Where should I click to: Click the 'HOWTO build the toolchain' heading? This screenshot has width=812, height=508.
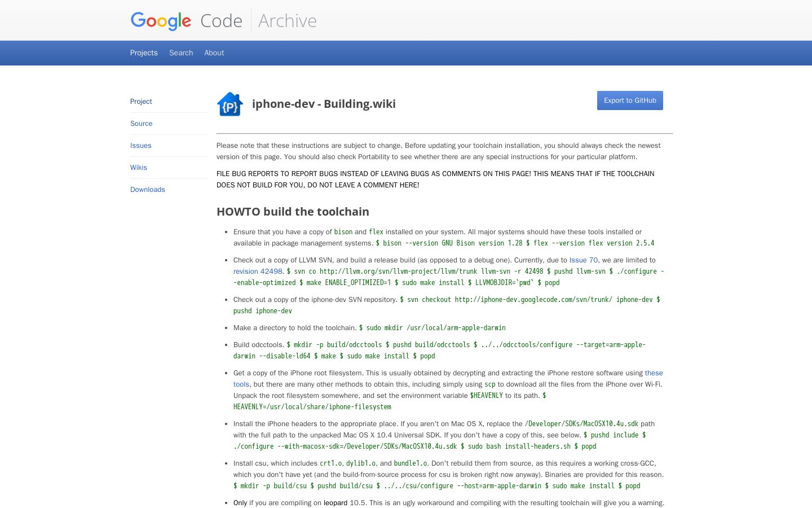point(293,212)
